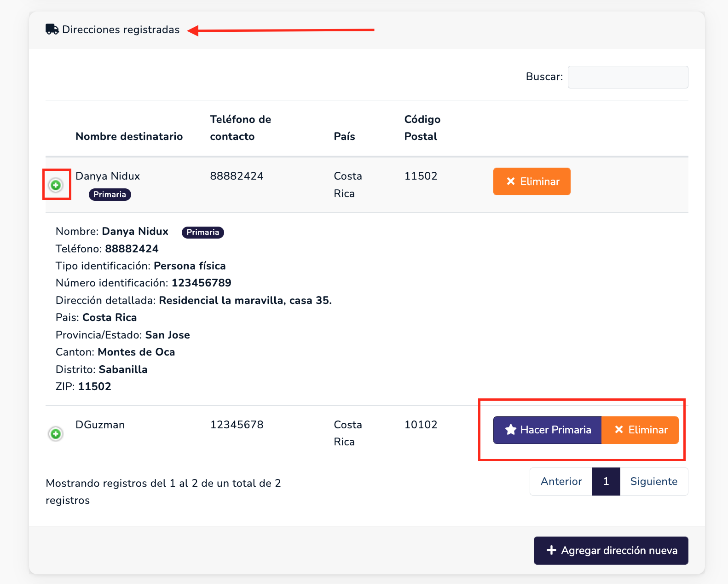This screenshot has height=584, width=728.
Task: Click the Mostrando registros summary text
Action: pyautogui.click(x=163, y=491)
